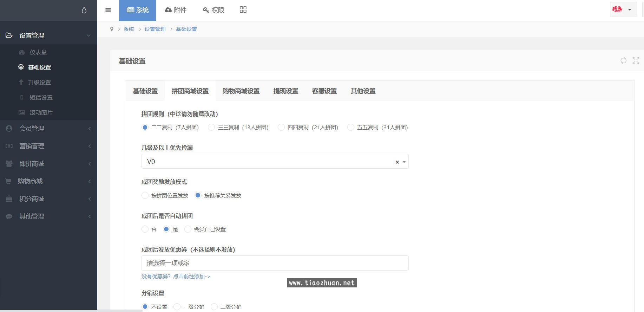
Task: Click 没有优惠券?点击前往添加 link
Action: 176,277
